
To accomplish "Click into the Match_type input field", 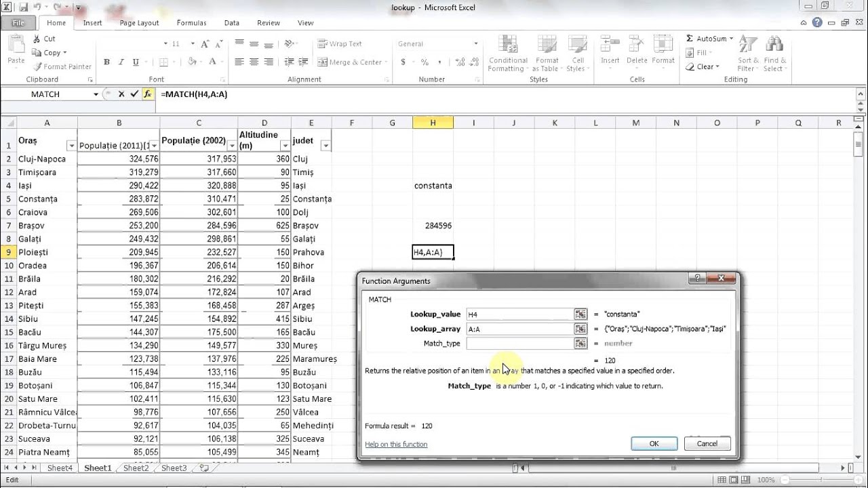I will 520,344.
